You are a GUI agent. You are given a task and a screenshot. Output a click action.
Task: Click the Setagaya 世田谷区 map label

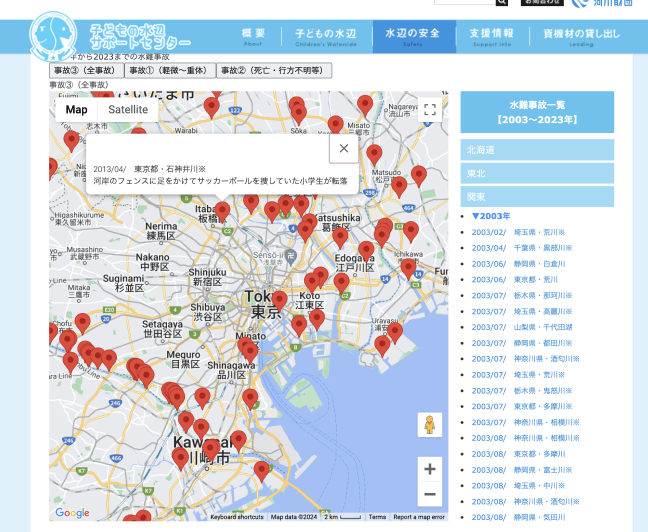162,329
